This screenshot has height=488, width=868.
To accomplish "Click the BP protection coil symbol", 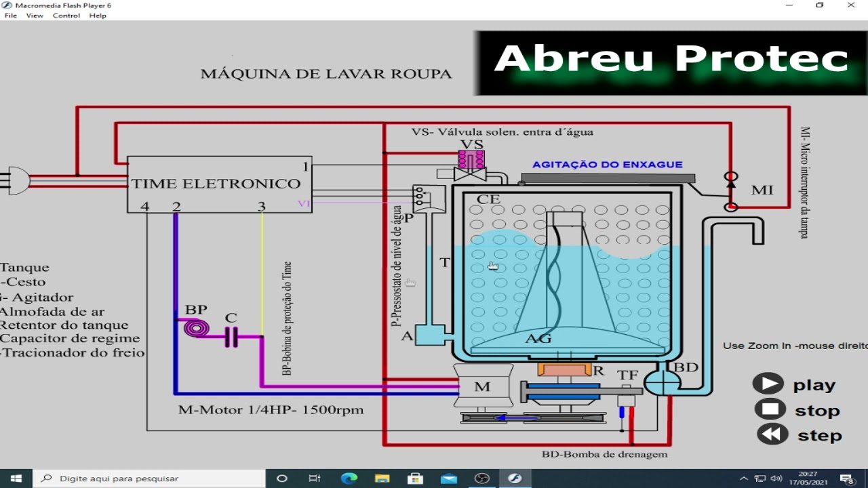I will click(197, 329).
